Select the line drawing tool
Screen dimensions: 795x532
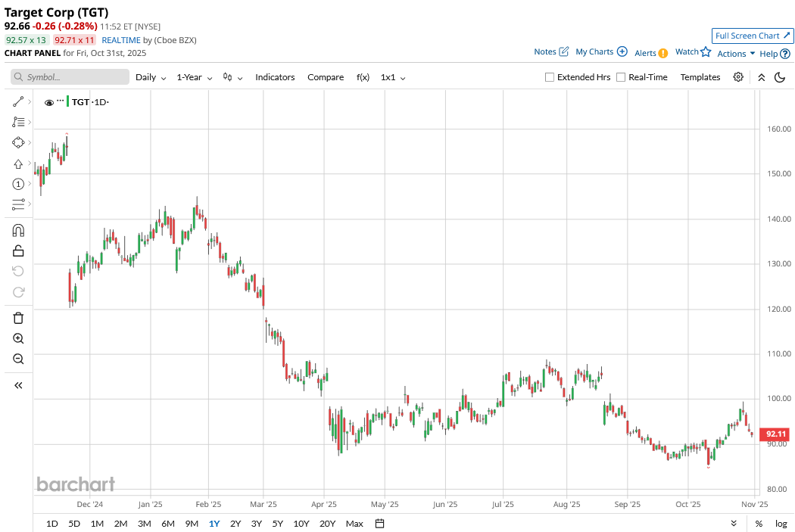[19, 101]
